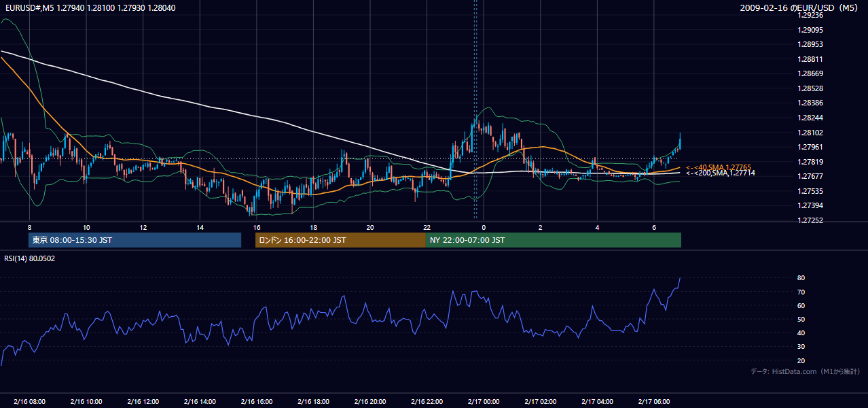Click the 2/17 04:00 bottom time label
The image size is (868, 408).
[597, 401]
